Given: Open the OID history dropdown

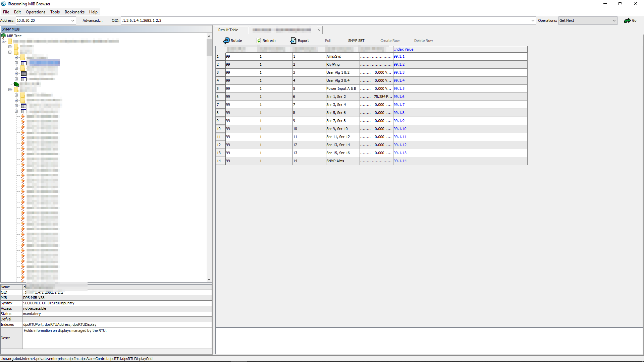Looking at the screenshot, I should [533, 20].
